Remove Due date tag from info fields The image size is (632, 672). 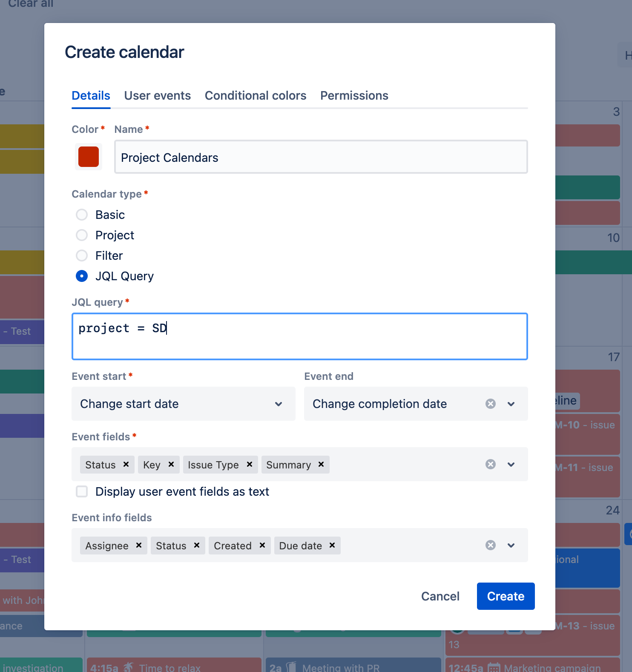click(x=332, y=545)
